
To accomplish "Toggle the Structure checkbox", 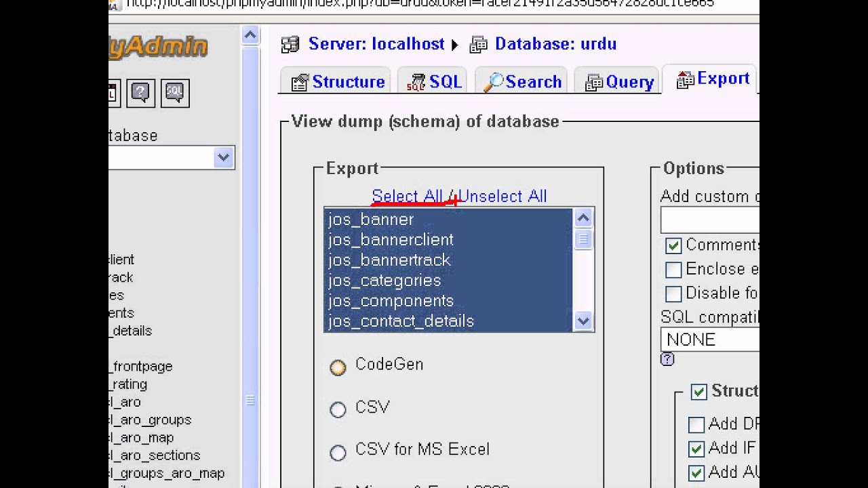I will point(698,392).
